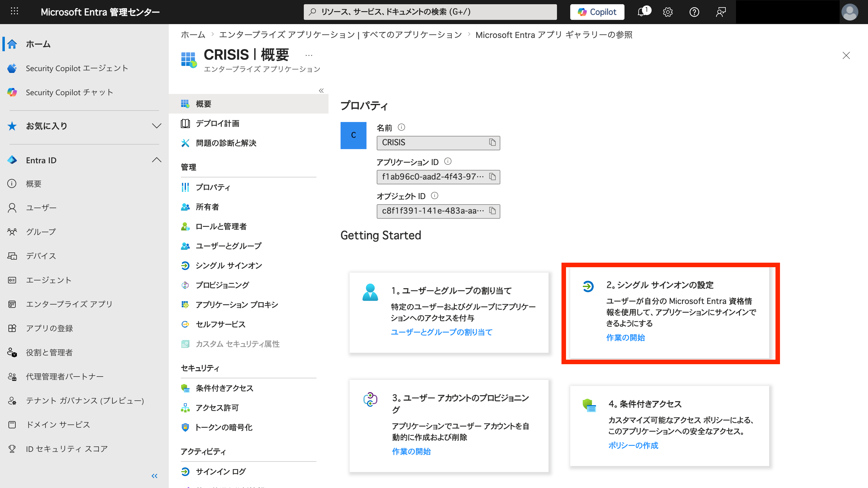Click the アプリケーション ID value field

coord(438,177)
